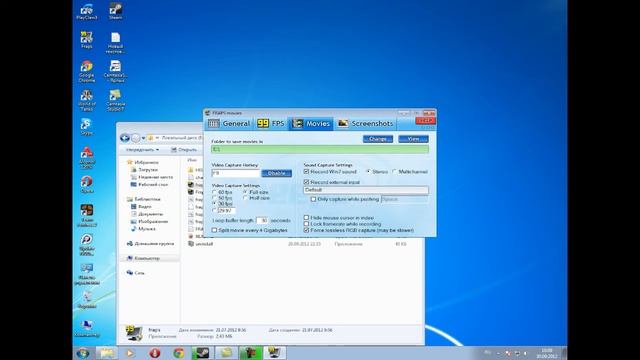Open the Recycle Bin desktop icon
This screenshot has height=360, width=640.
86,300
